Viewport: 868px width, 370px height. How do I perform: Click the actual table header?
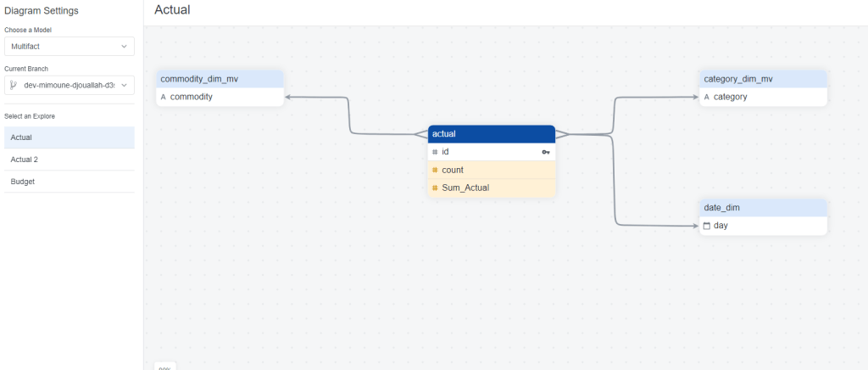[x=492, y=134]
